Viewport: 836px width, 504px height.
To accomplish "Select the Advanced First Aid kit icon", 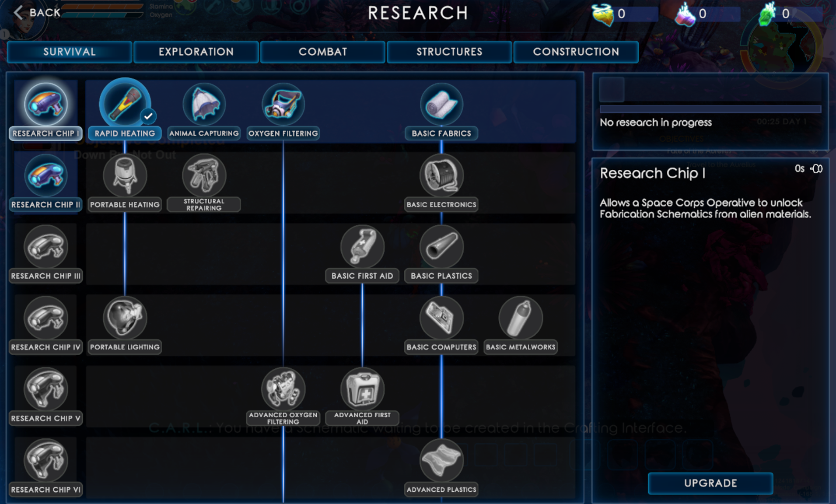I will [362, 389].
